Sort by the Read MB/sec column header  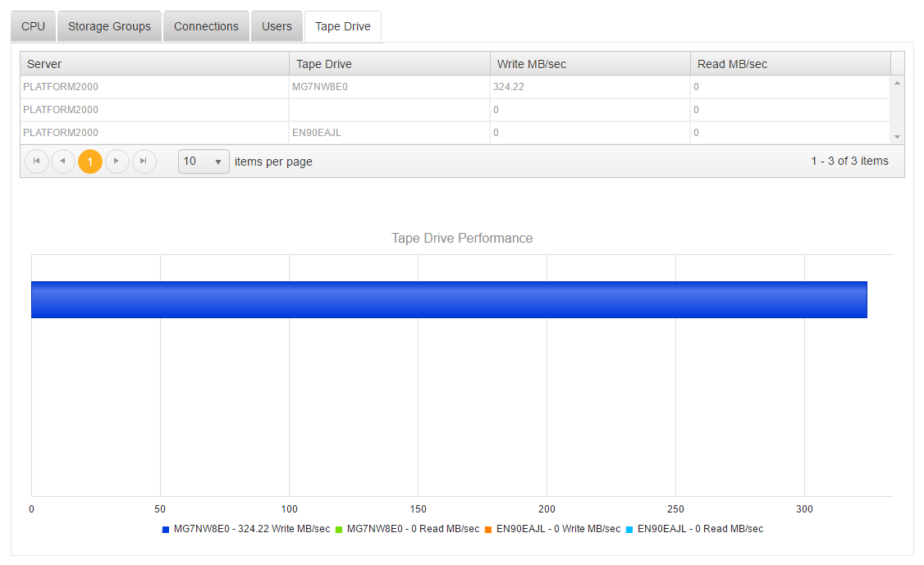pos(790,64)
